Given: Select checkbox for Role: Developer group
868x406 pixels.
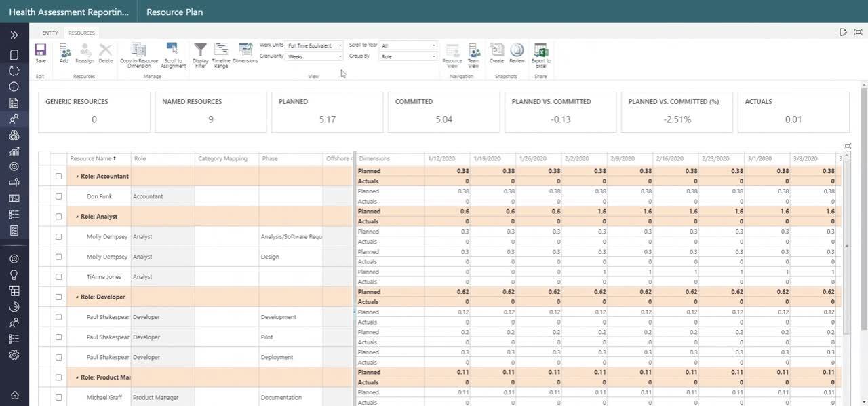Looking at the screenshot, I should coord(58,297).
